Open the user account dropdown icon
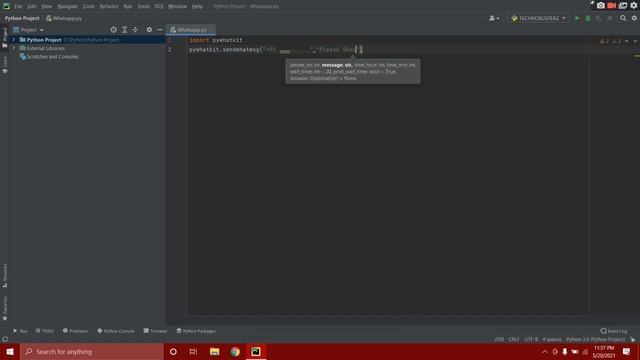The width and height of the screenshot is (640, 360). (x=494, y=18)
